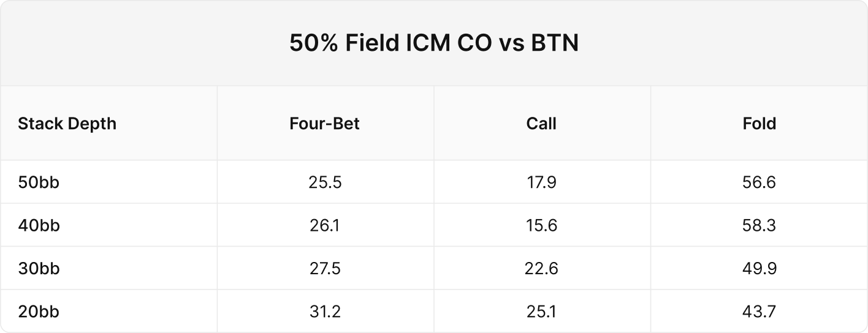This screenshot has height=333, width=868.
Task: Select the 26.1 Four-Bet cell
Action: [x=325, y=226]
